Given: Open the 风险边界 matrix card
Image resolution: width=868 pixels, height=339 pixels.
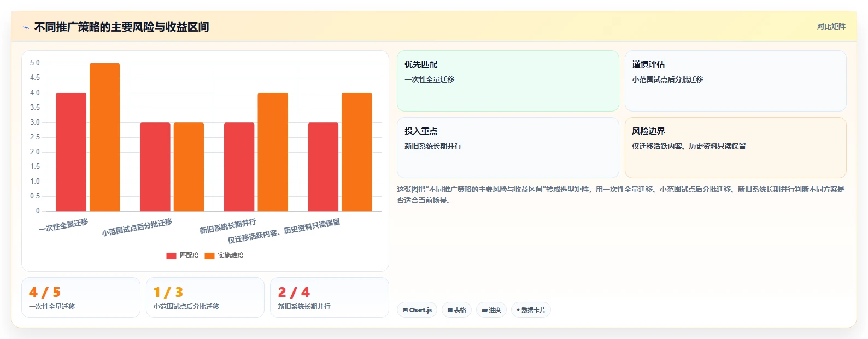Looking at the screenshot, I should (736, 148).
